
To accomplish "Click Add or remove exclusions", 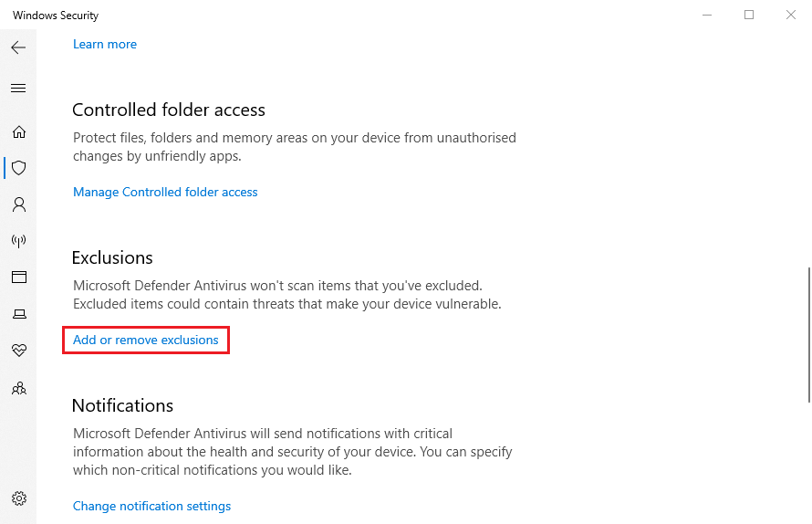I will pyautogui.click(x=145, y=340).
